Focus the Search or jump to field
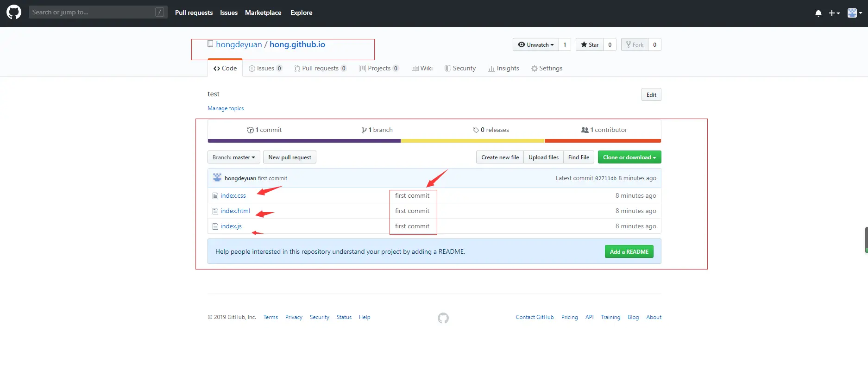The height and width of the screenshot is (370, 868). 98,13
